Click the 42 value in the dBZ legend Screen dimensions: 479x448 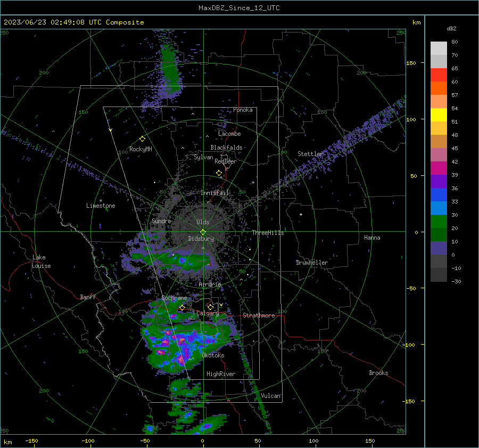click(455, 162)
